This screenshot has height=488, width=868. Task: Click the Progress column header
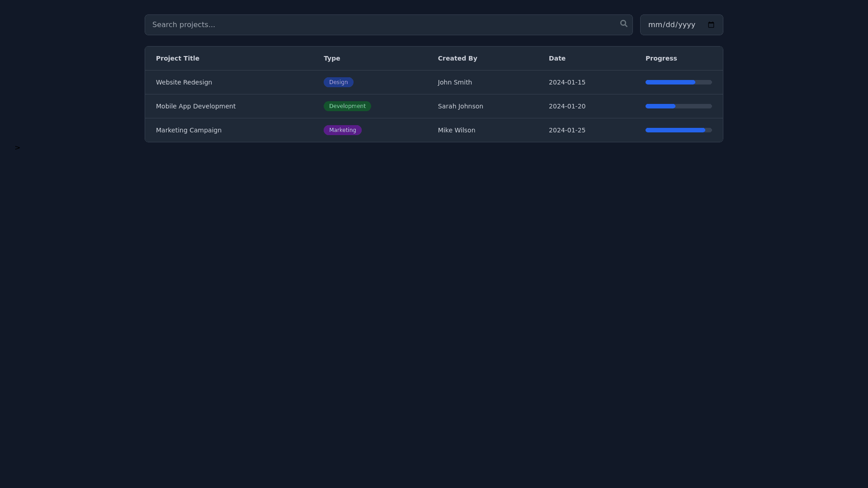[x=661, y=58]
